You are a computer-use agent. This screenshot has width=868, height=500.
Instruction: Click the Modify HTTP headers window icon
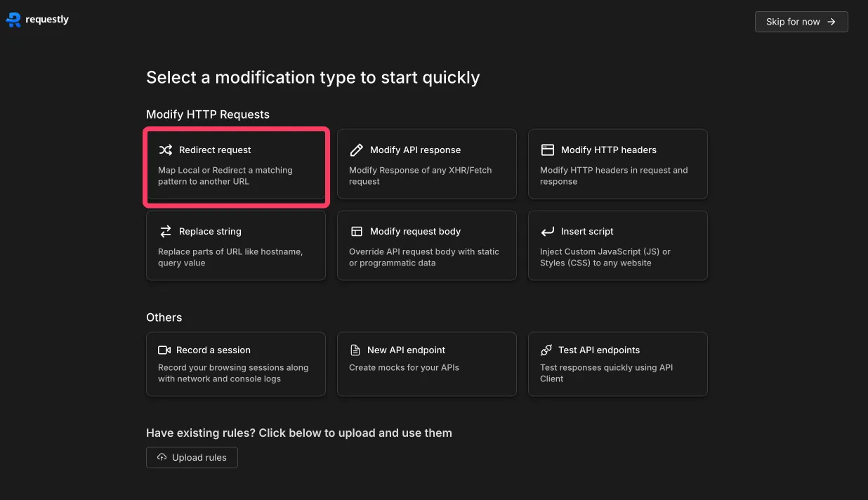[x=548, y=150]
